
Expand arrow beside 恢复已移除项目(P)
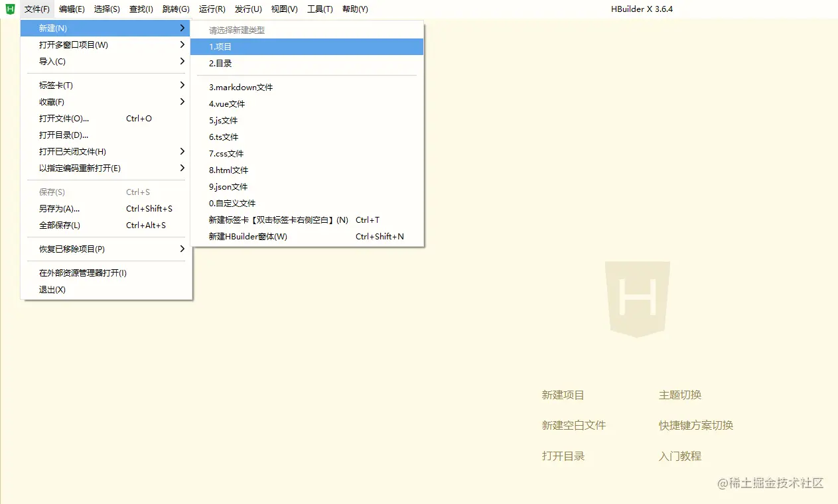pyautogui.click(x=182, y=249)
